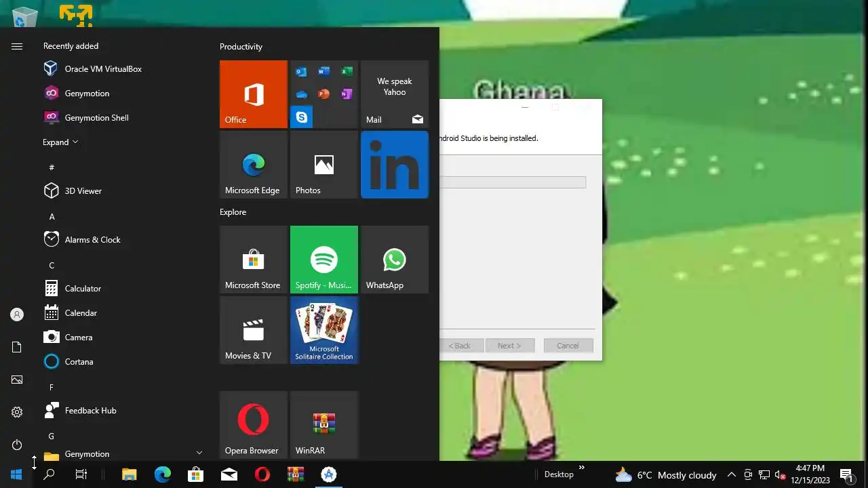The height and width of the screenshot is (488, 868).
Task: Open the Action Center notifications icon
Action: click(x=846, y=474)
